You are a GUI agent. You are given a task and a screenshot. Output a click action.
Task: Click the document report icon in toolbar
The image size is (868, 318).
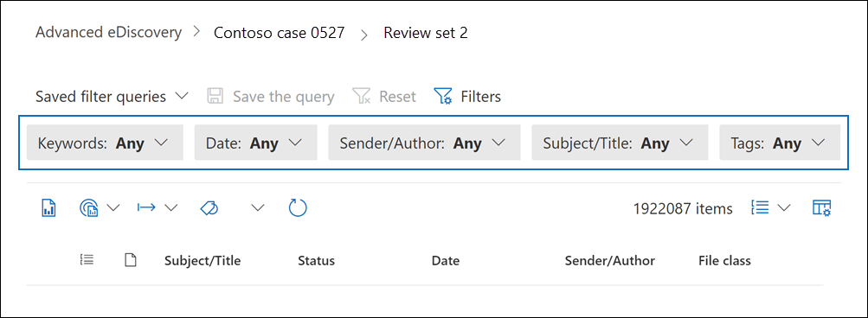point(49,208)
